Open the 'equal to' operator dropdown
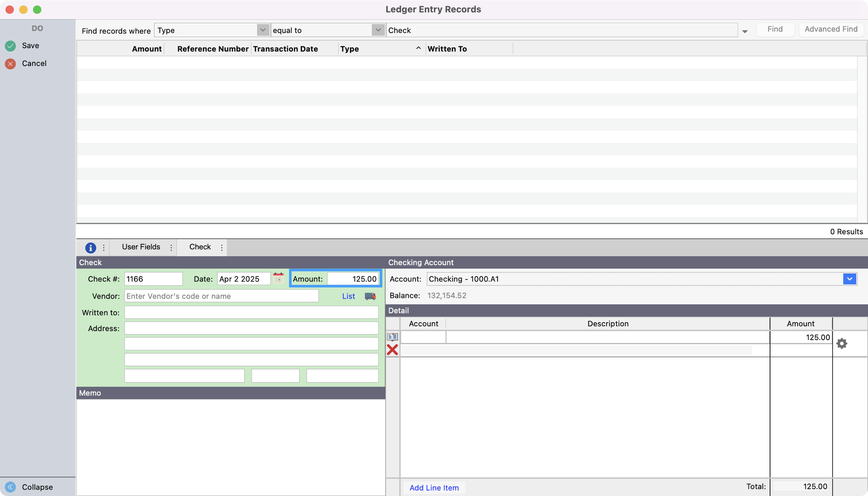 click(378, 30)
